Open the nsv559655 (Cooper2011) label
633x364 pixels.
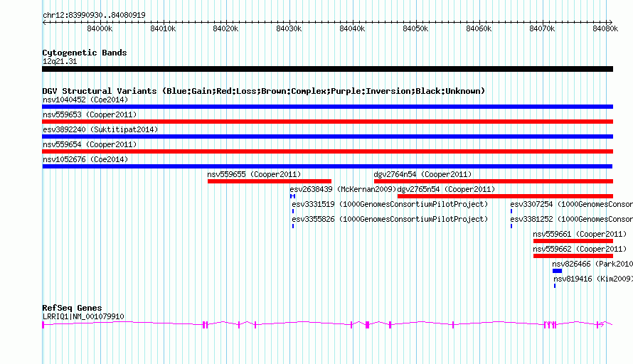point(254,174)
